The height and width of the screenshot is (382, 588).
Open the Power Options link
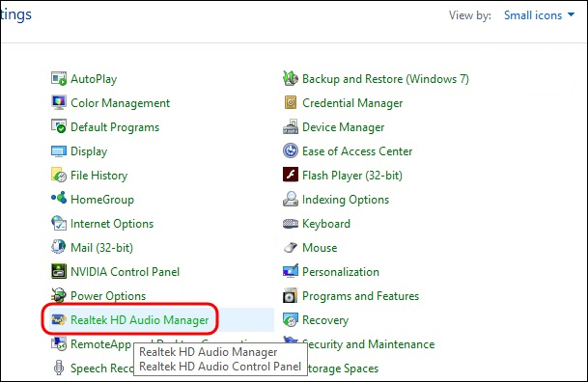[x=108, y=296]
